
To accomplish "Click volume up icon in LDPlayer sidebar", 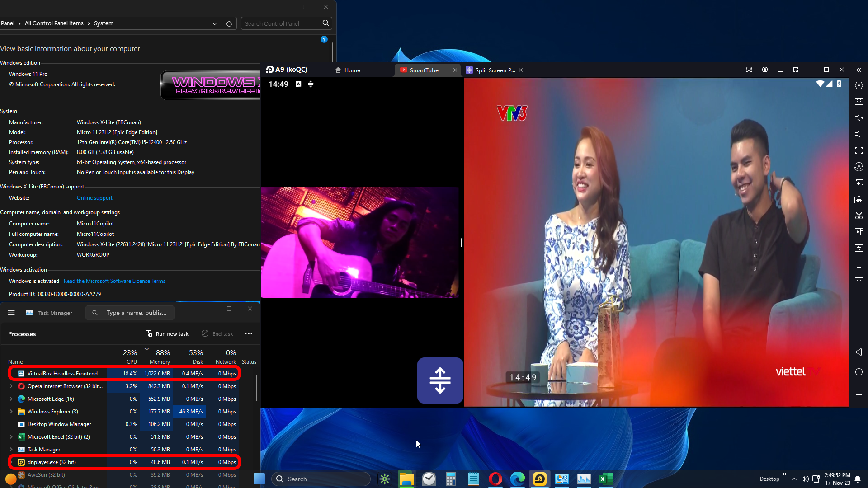I will [x=859, y=118].
